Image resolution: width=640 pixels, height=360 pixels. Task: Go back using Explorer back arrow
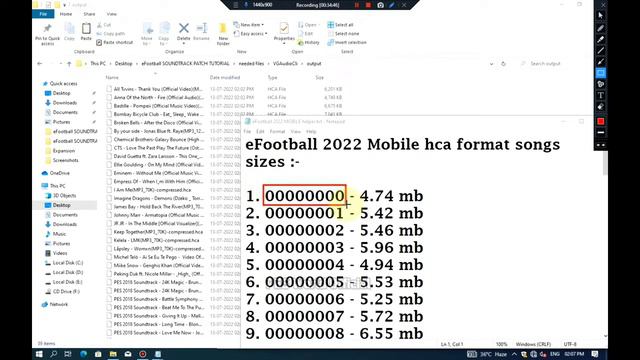pos(40,64)
